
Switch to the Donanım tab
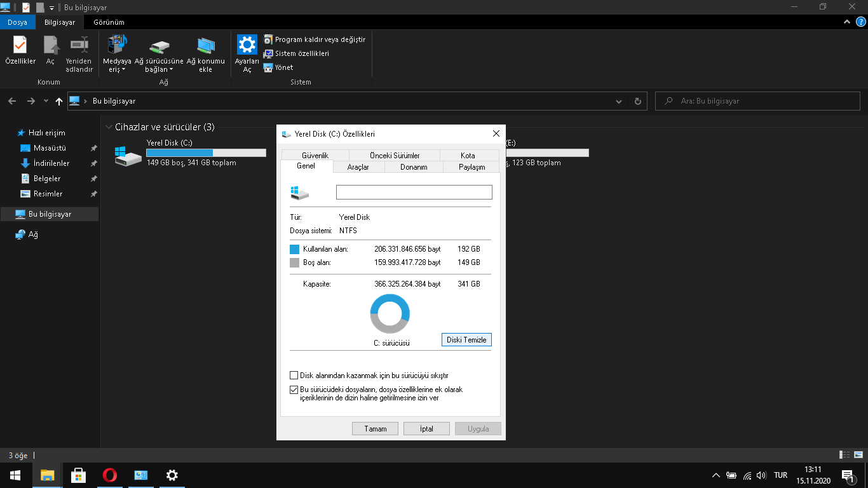(x=414, y=166)
